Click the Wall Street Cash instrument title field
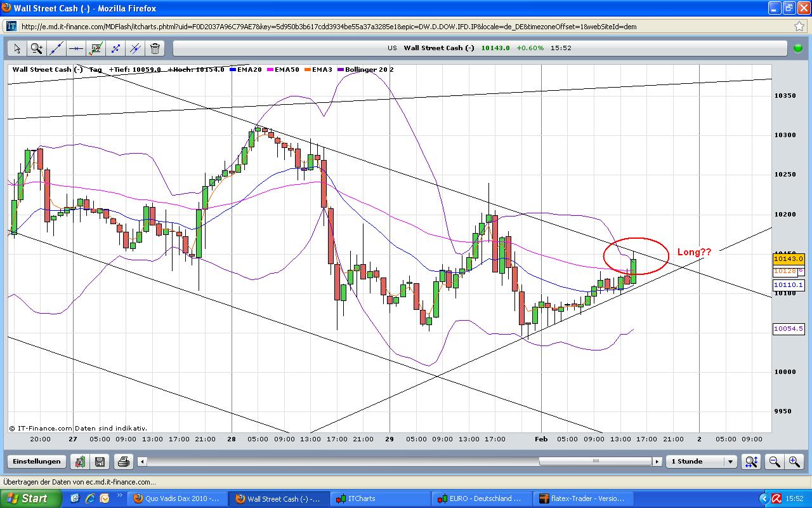 click(x=479, y=48)
